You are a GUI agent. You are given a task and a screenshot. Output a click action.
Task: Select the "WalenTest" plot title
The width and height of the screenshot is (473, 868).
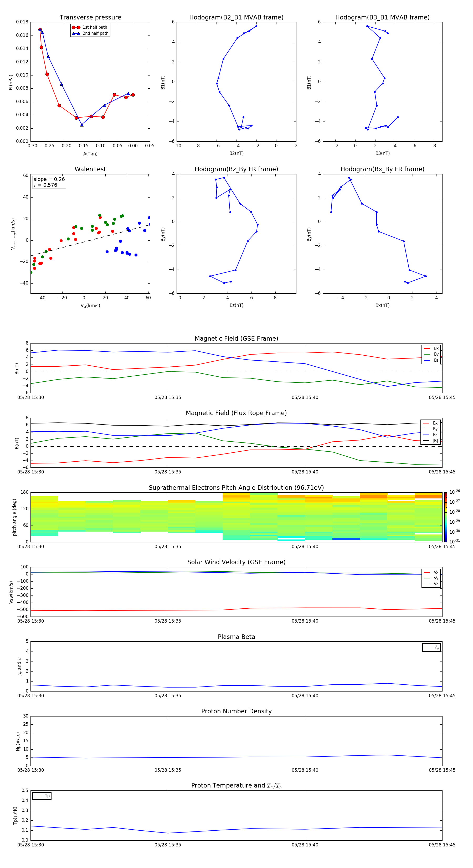[90, 169]
